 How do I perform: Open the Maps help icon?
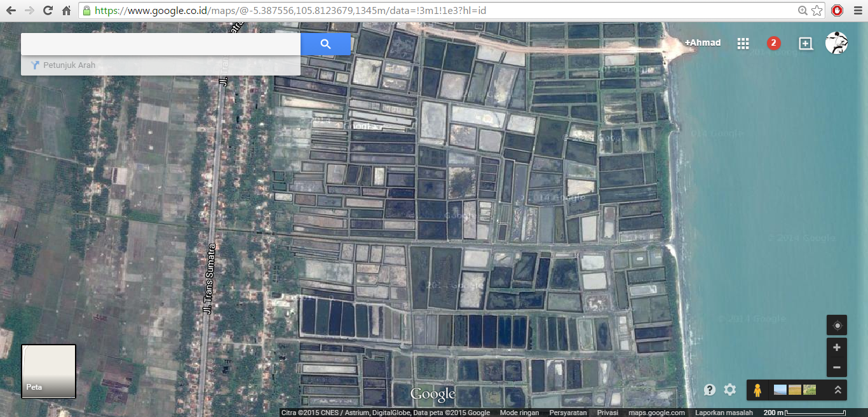point(710,390)
